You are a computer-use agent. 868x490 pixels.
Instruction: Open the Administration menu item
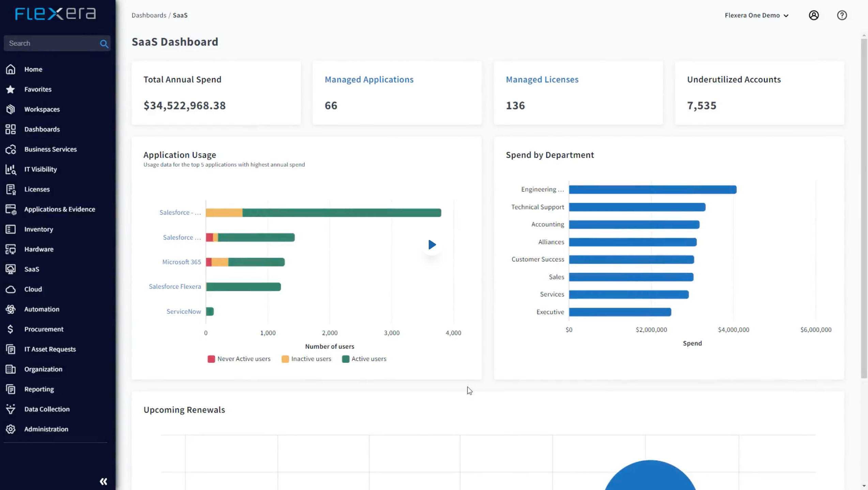(46, 429)
